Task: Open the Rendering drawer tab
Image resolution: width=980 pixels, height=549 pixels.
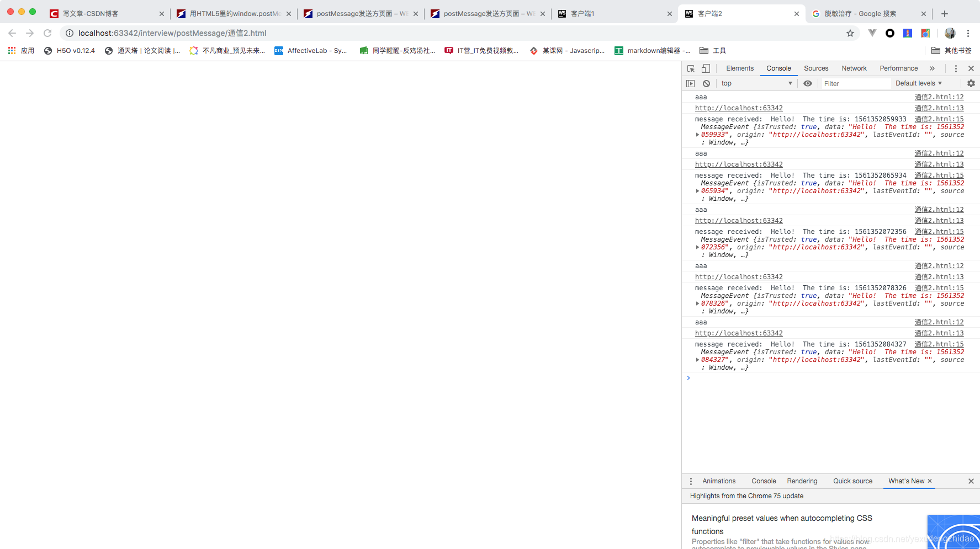Action: [x=802, y=481]
